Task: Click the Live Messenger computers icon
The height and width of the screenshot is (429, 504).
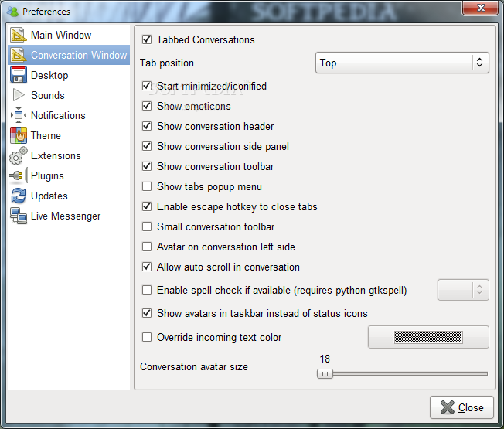Action: (19, 216)
